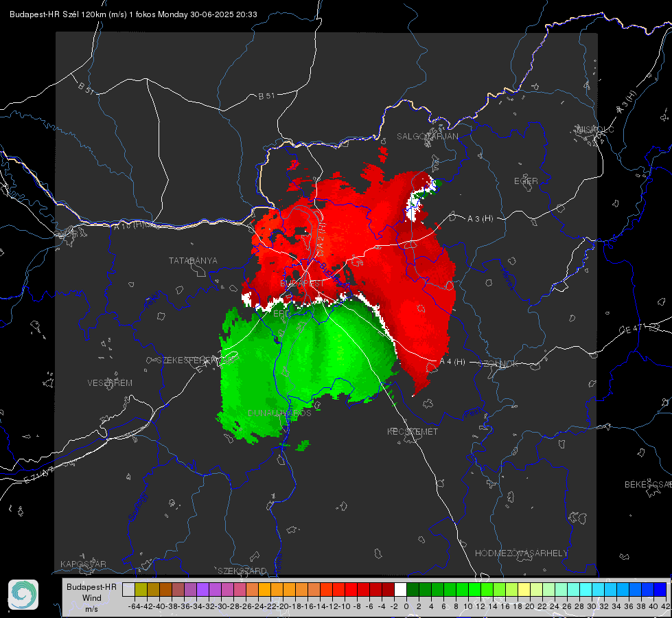Click the -64 legend tick label

[135, 606]
